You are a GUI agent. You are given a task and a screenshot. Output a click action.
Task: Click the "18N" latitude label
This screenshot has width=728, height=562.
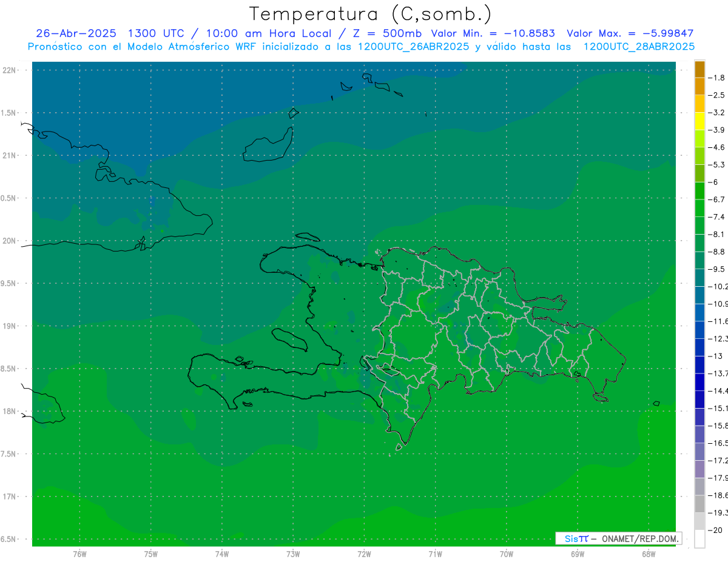(x=10, y=412)
